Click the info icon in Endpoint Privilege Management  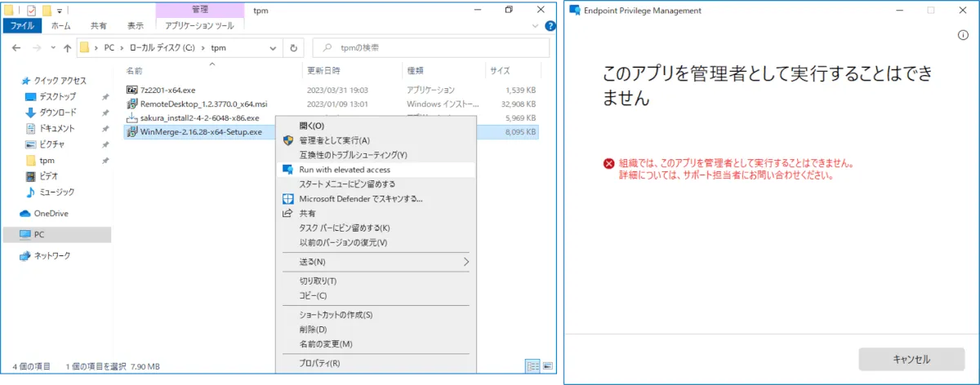pyautogui.click(x=962, y=35)
